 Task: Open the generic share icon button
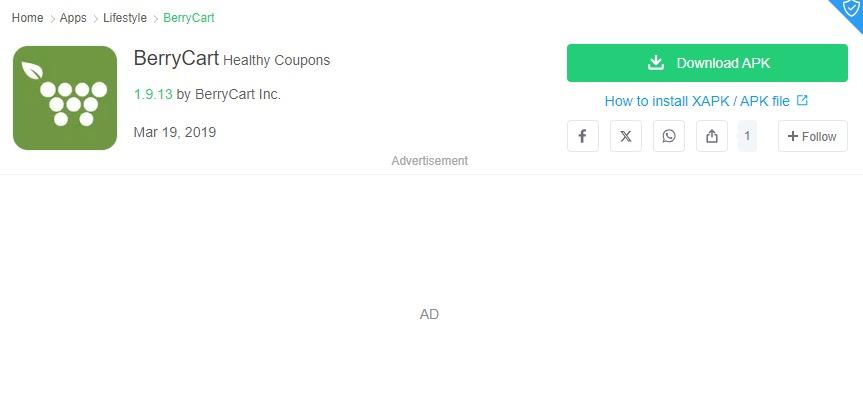pos(712,136)
